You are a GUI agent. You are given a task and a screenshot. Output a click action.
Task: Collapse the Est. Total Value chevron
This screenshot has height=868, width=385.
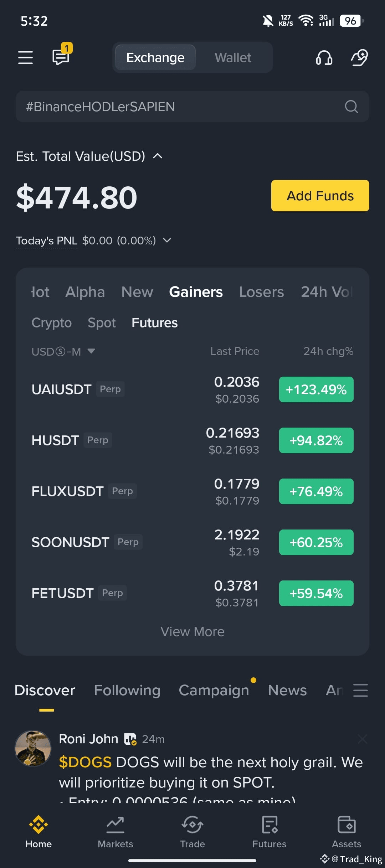[158, 156]
